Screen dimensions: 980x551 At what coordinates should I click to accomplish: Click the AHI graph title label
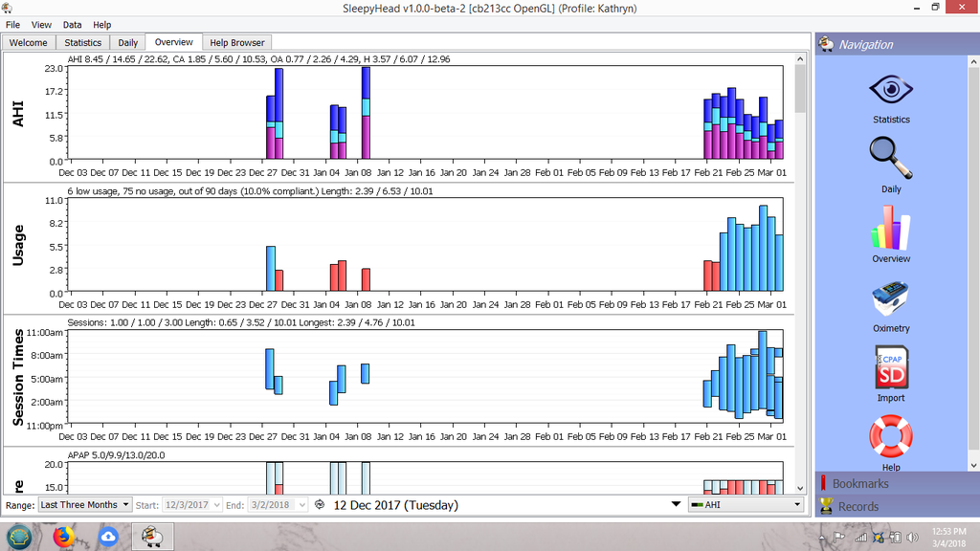(x=18, y=114)
